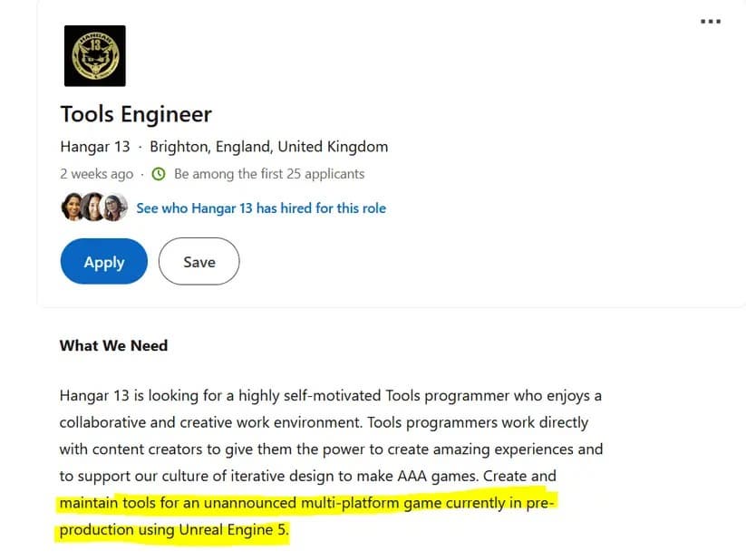
Task: Select the middle hired employee avatar
Action: tap(93, 208)
